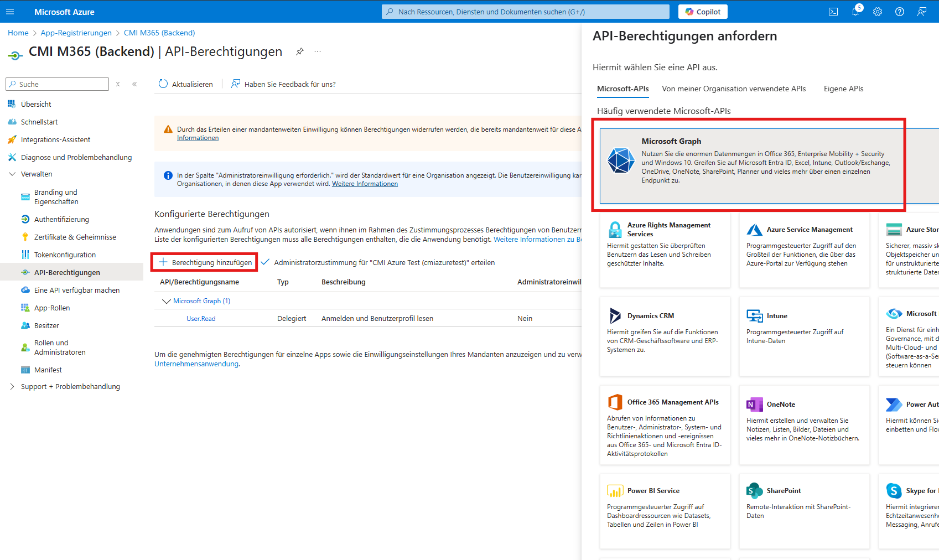Image resolution: width=939 pixels, height=560 pixels.
Task: Pin the API-Berechtigungen blade
Action: 299,51
